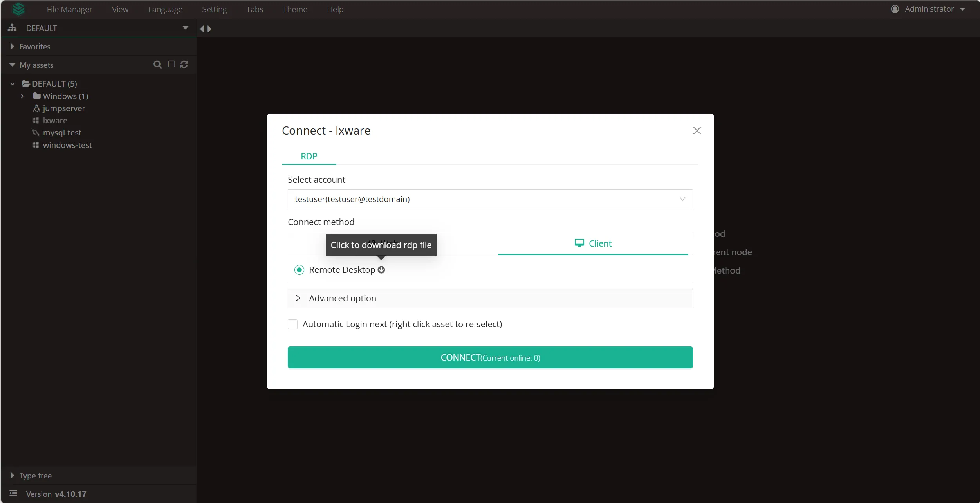Viewport: 980px width, 503px height.
Task: Click the Connect - lxware dialog title
Action: [x=326, y=130]
